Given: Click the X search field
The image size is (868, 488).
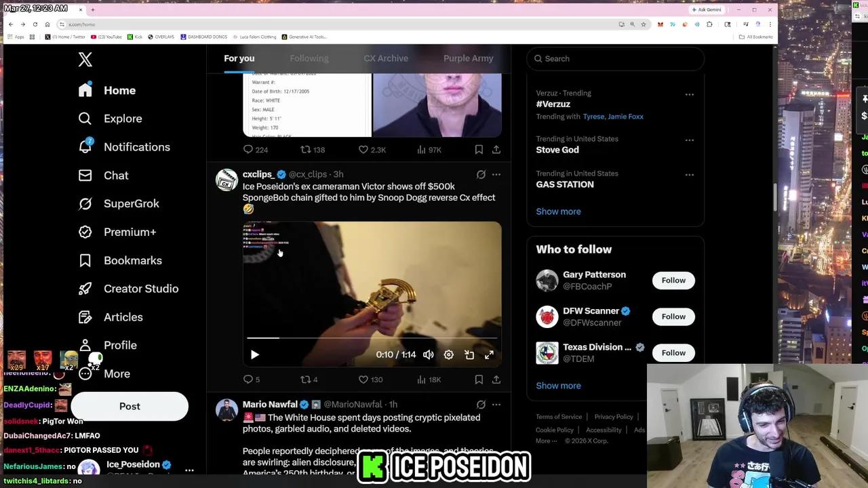Looking at the screenshot, I should coord(616,58).
